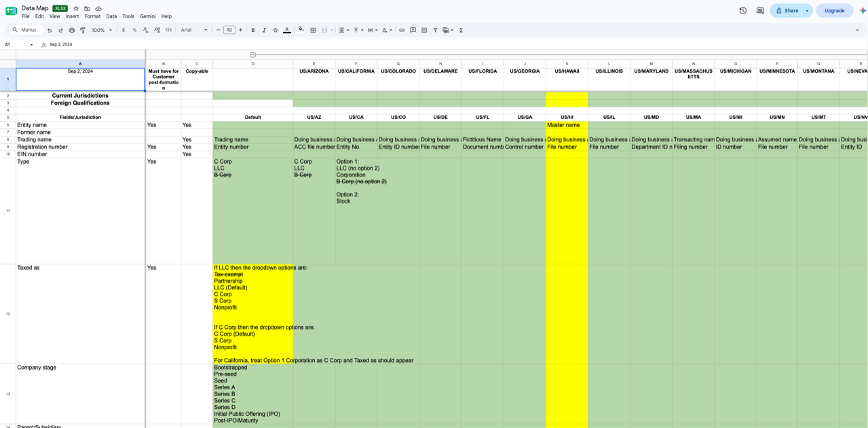This screenshot has height=428, width=868.
Task: Open the zoom level dropdown
Action: [x=102, y=30]
